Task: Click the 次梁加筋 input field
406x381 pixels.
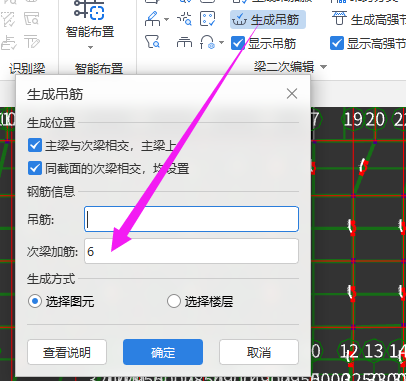Action: (x=191, y=251)
